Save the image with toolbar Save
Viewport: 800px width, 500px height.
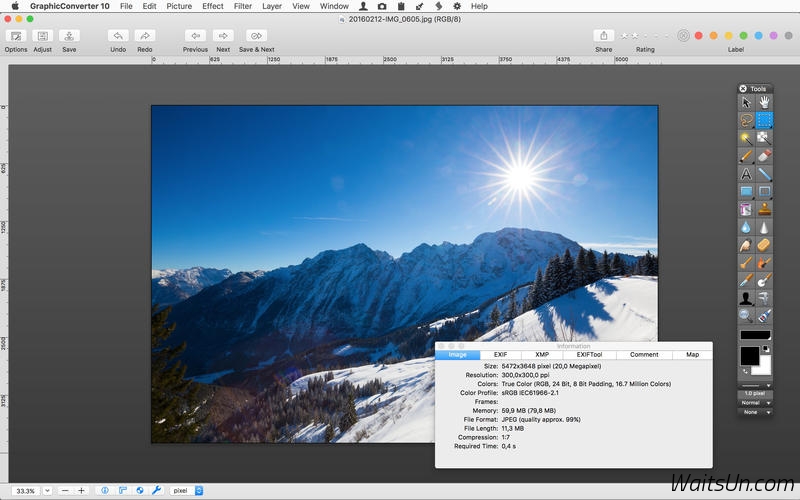pyautogui.click(x=69, y=41)
